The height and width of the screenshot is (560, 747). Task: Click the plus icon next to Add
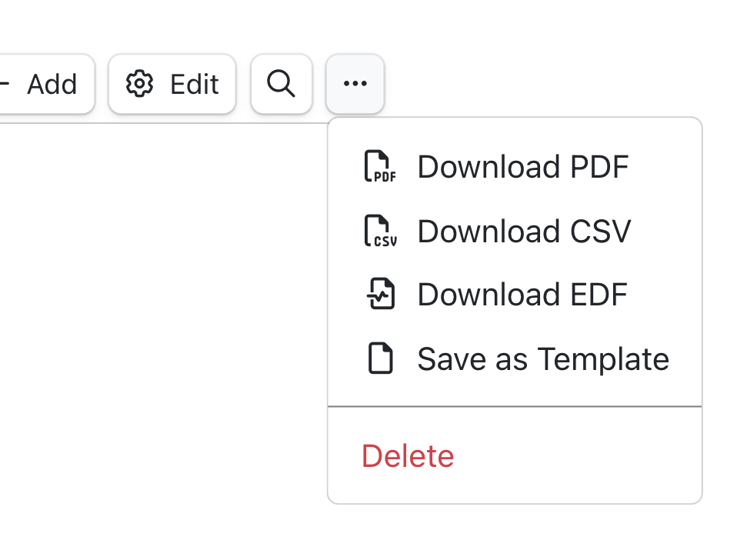coord(5,85)
